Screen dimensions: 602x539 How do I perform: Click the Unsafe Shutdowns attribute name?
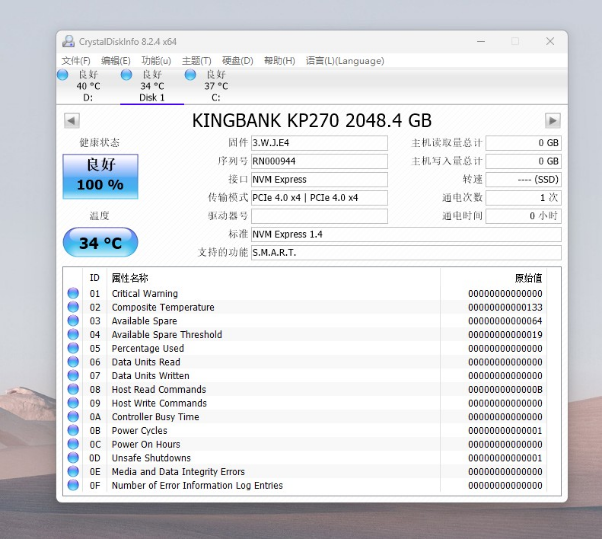pos(151,458)
